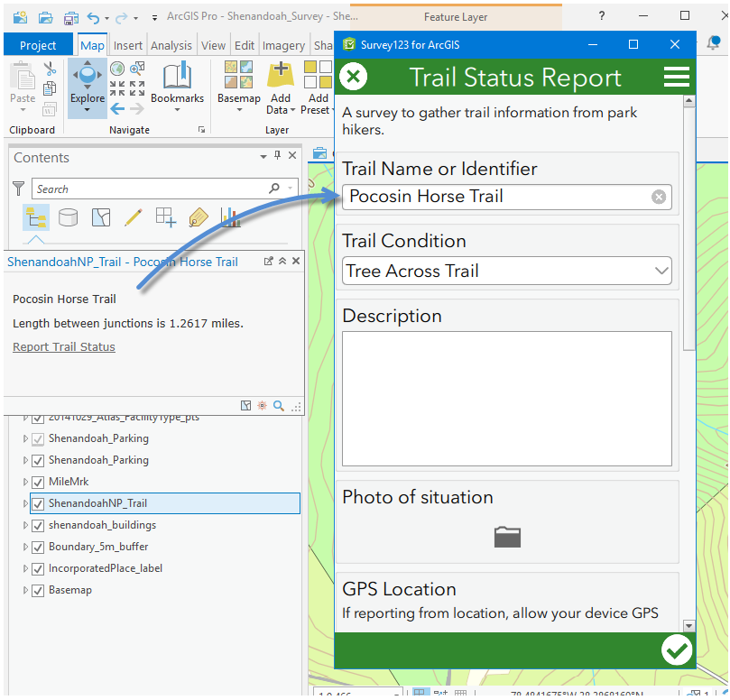Viewport: 730px width, 700px height.
Task: Select List By Data Source cylinder icon
Action: pyautogui.click(x=68, y=217)
